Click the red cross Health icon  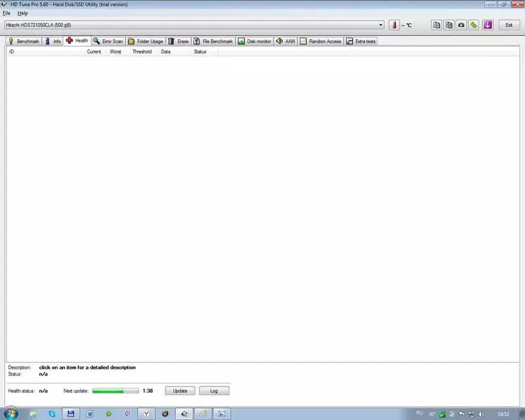(x=70, y=41)
